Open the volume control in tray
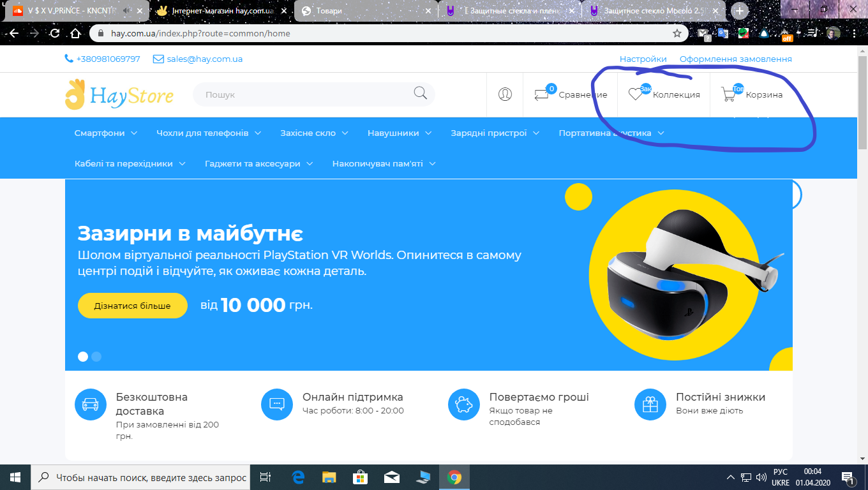868x490 pixels. tap(761, 477)
